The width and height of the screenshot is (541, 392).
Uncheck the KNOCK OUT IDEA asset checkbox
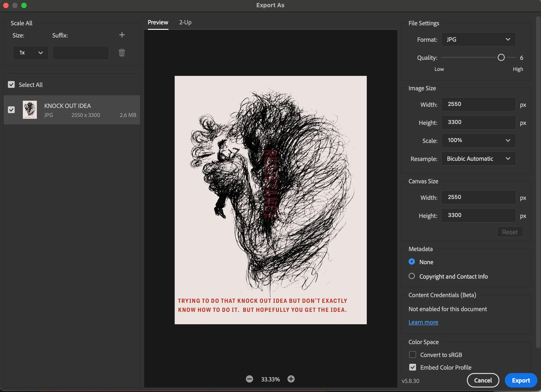click(x=11, y=110)
